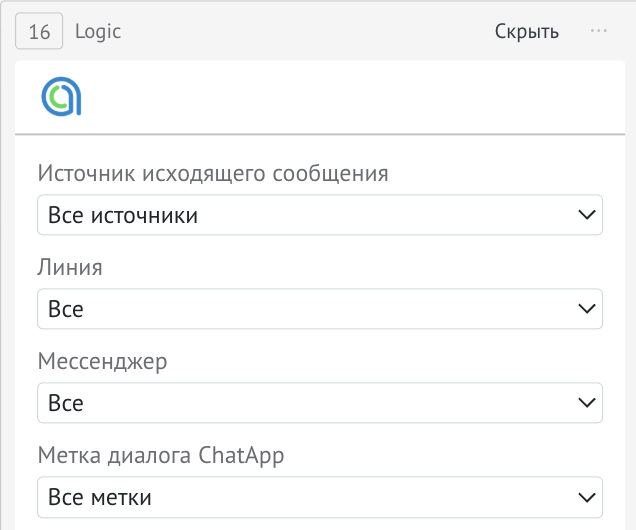Viewport: 636px width, 530px height.
Task: Click chevron arrow of Мессенджер dropdown
Action: coord(586,403)
